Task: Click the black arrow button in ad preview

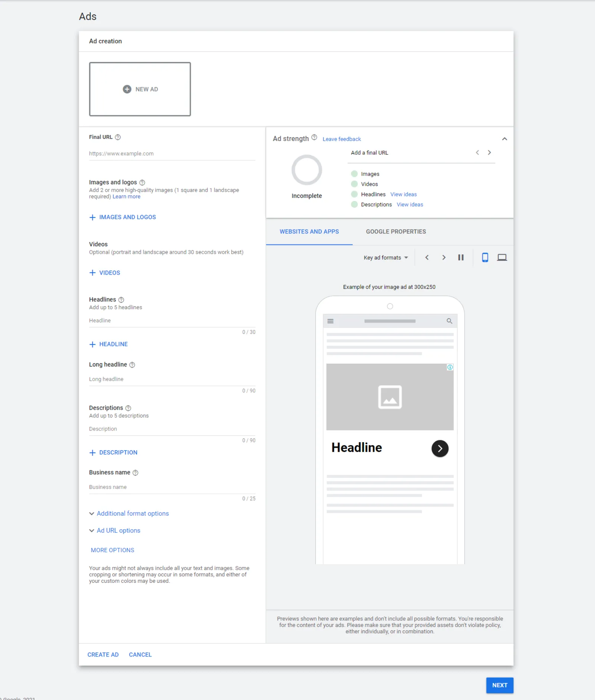Action: coord(440,449)
